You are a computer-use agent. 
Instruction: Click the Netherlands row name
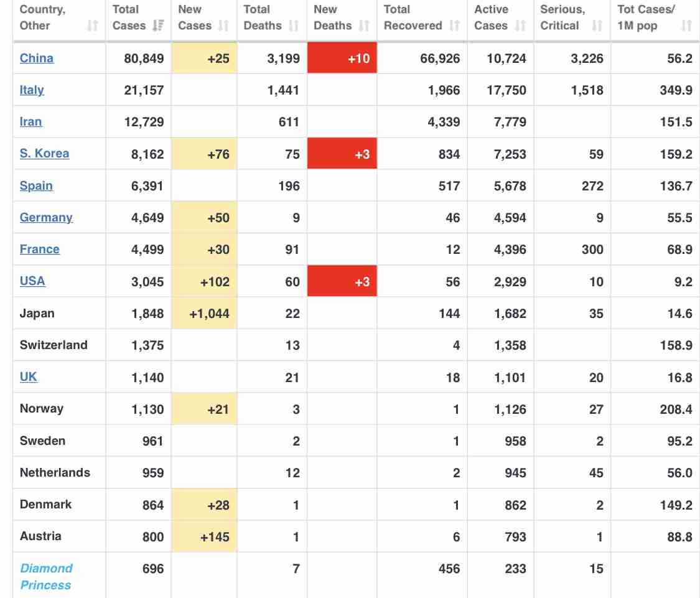55,472
